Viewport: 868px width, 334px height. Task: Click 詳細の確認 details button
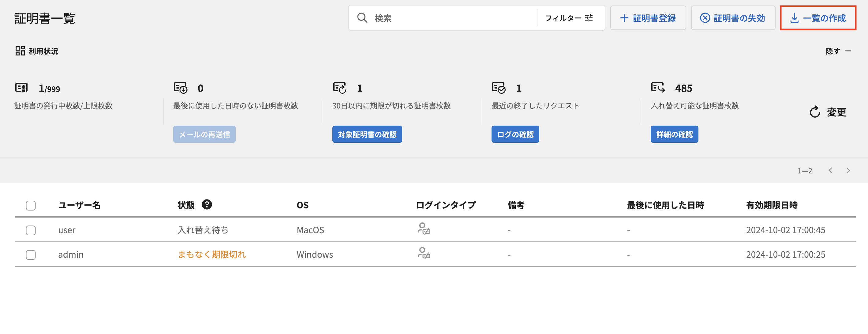click(x=674, y=134)
